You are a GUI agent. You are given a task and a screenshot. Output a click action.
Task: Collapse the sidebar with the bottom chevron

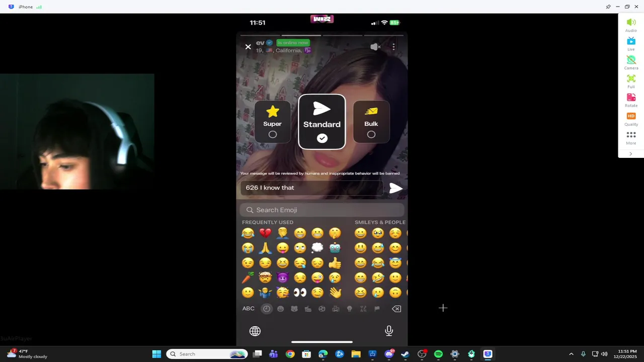[x=631, y=154]
